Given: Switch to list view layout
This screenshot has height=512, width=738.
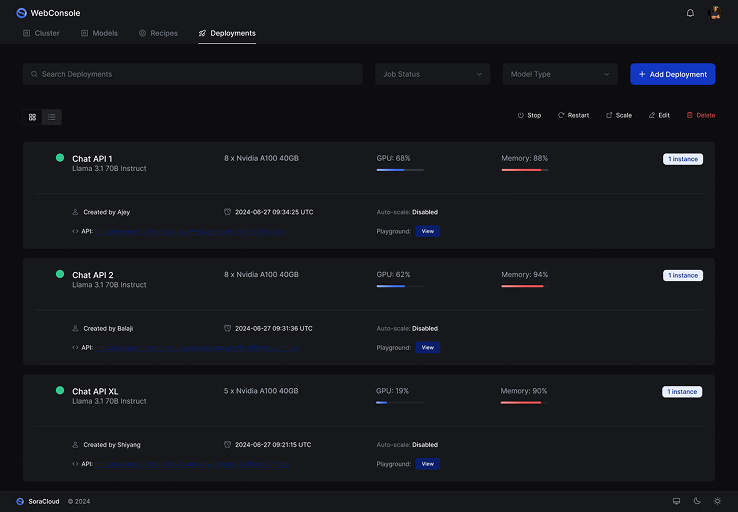Looking at the screenshot, I should point(52,117).
